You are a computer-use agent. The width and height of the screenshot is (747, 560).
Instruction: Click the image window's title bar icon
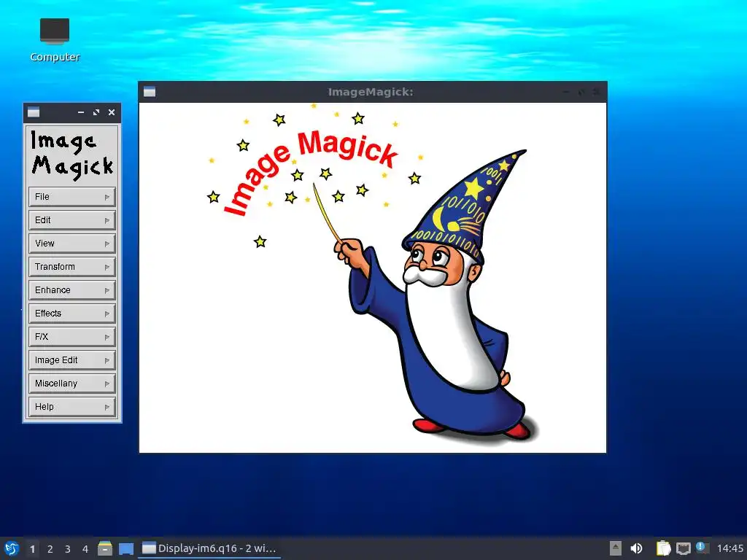point(150,92)
